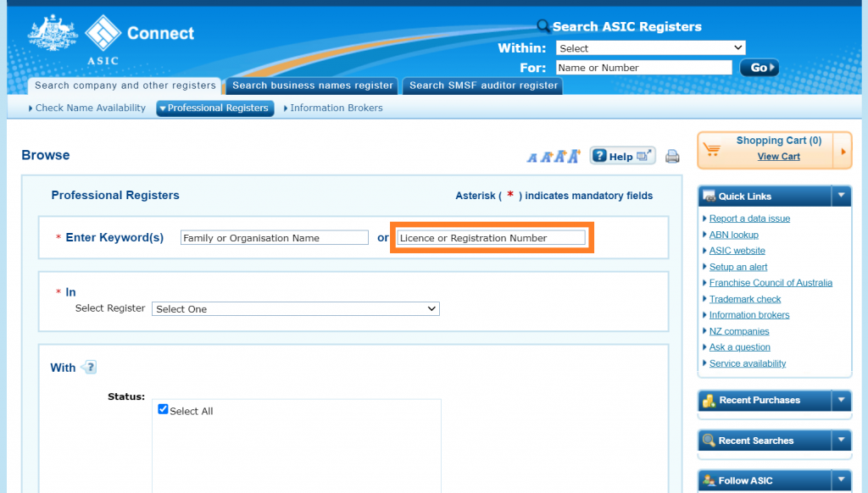868x493 pixels.
Task: Switch to Search business names register tab
Action: point(312,86)
